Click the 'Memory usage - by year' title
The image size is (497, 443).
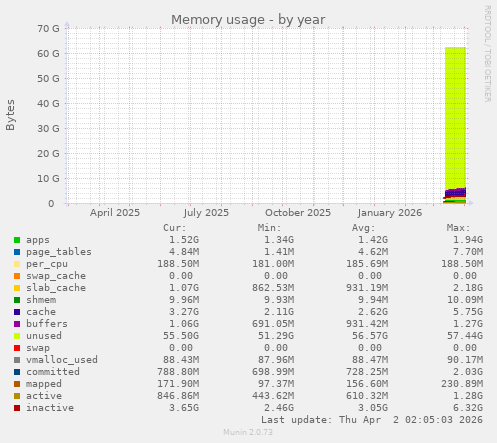click(x=248, y=20)
